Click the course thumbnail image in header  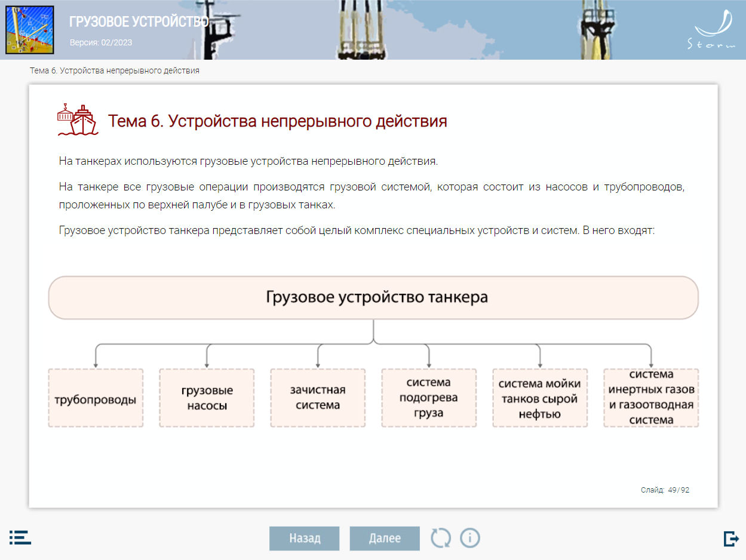click(30, 30)
